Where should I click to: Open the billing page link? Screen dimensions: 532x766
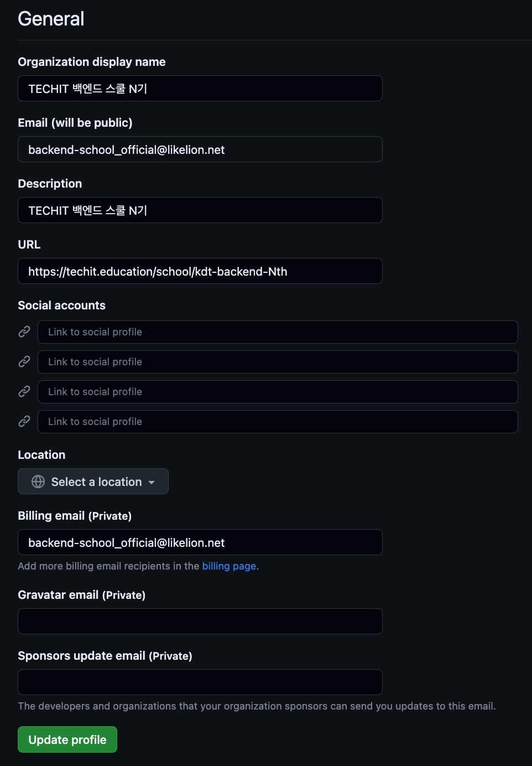(229, 566)
